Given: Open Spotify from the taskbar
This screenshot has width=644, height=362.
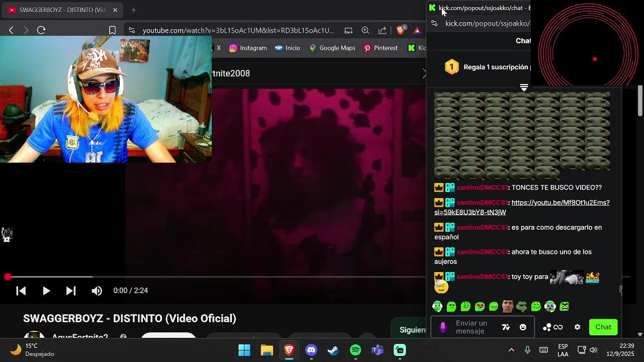Looking at the screenshot, I should (x=355, y=350).
